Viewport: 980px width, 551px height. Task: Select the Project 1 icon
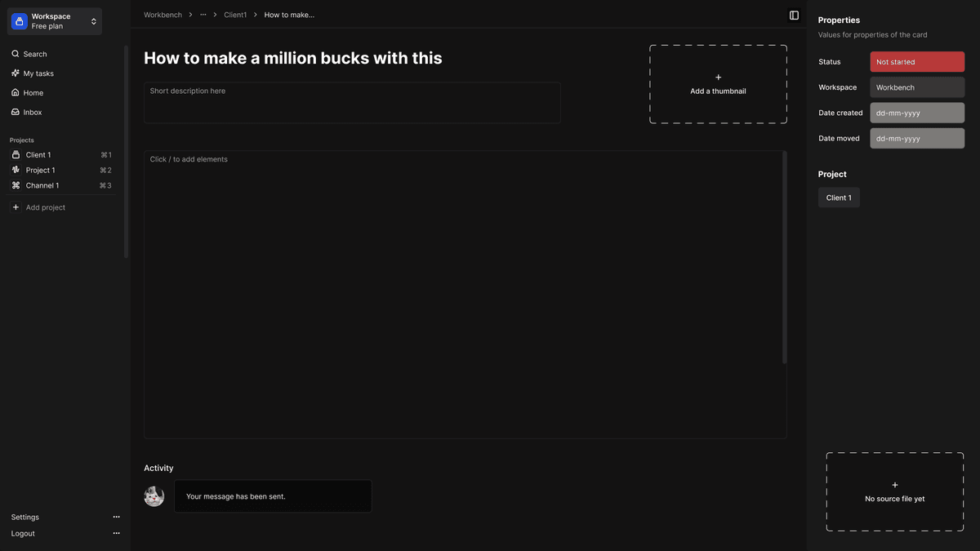point(16,170)
